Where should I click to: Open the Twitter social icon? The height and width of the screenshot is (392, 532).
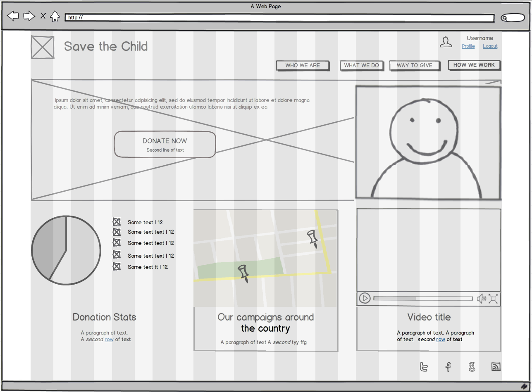pos(424,367)
